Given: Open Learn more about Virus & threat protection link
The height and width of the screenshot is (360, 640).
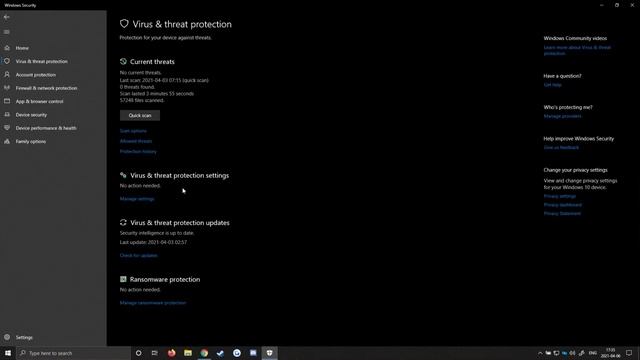Looking at the screenshot, I should pyautogui.click(x=577, y=50).
